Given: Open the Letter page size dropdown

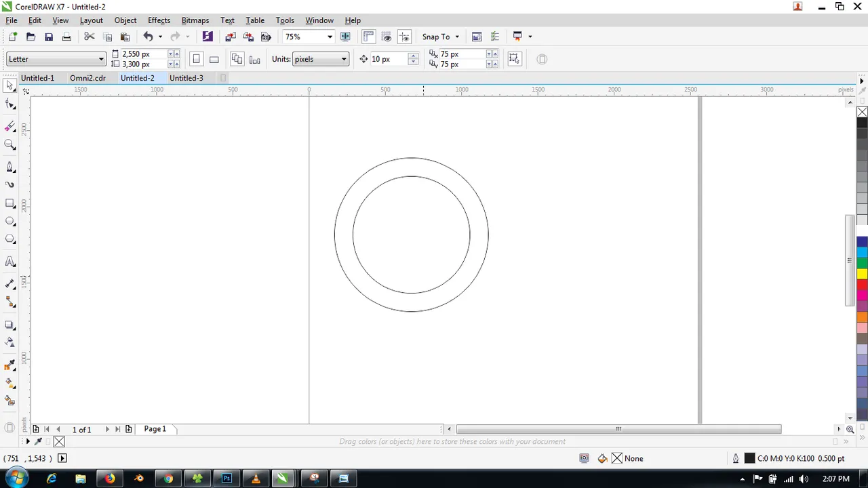Looking at the screenshot, I should pos(102,59).
